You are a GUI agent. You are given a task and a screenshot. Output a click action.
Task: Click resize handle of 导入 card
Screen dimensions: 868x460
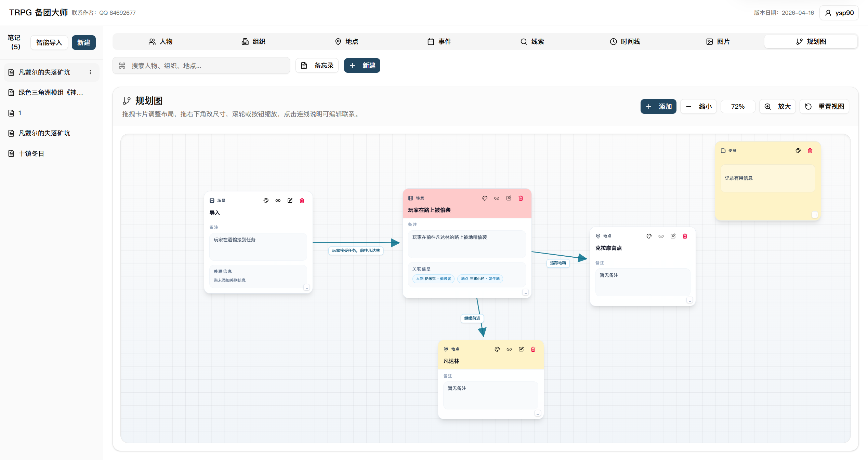coord(307,287)
